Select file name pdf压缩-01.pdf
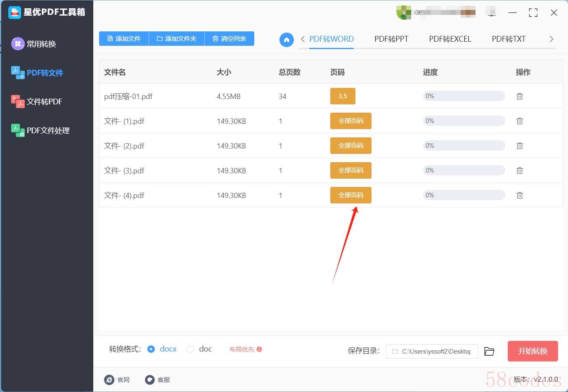Viewport: 568px width, 392px height. 128,96
